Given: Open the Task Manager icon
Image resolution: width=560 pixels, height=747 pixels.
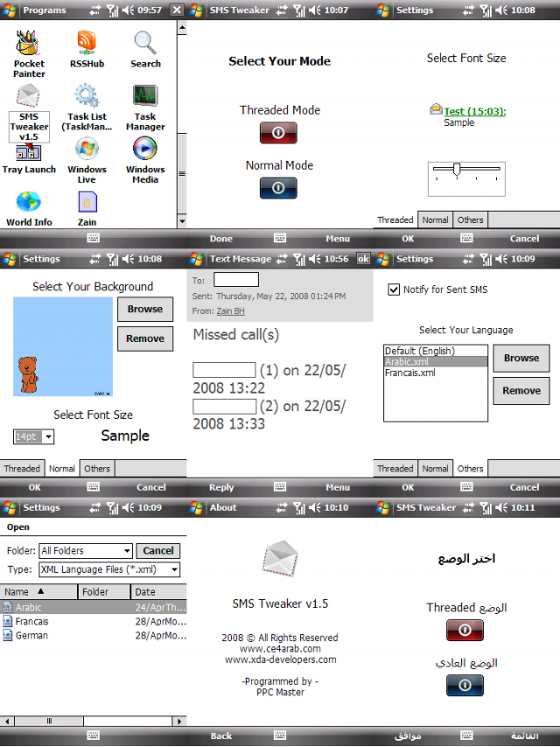Looking at the screenshot, I should point(145,95).
